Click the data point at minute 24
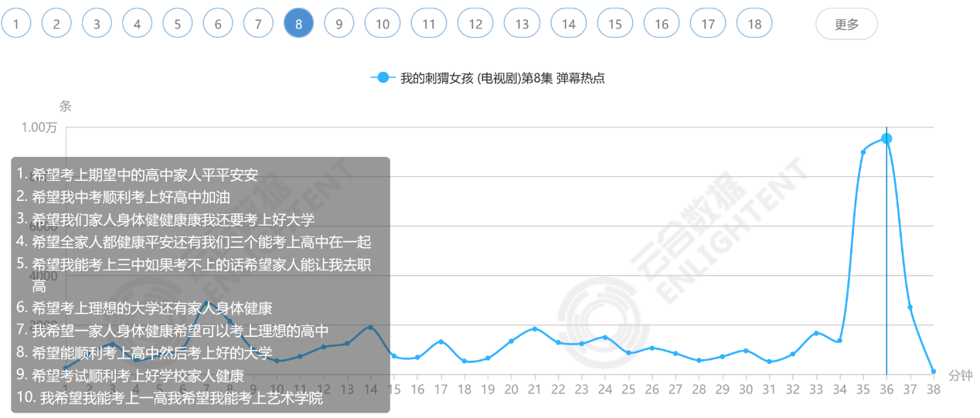The height and width of the screenshot is (418, 980). coord(605,338)
